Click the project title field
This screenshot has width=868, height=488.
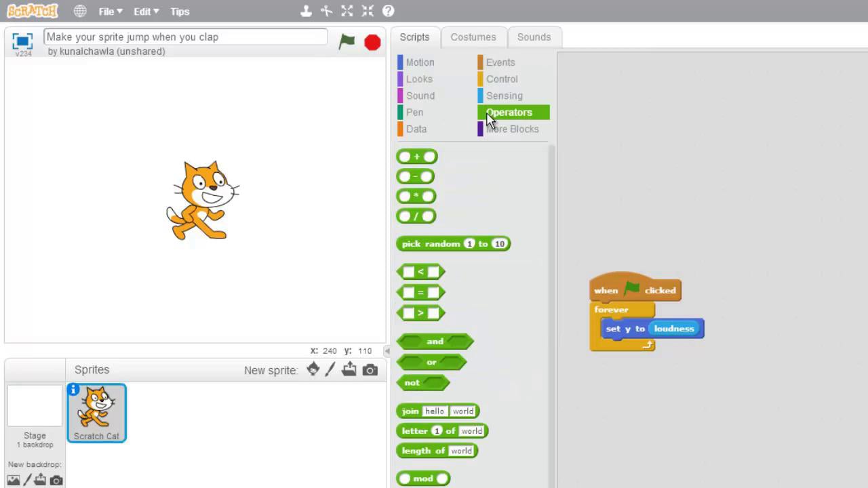185,37
